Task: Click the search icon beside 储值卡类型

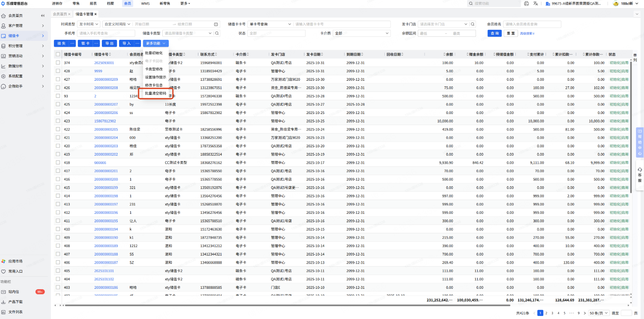Action: 217,33
